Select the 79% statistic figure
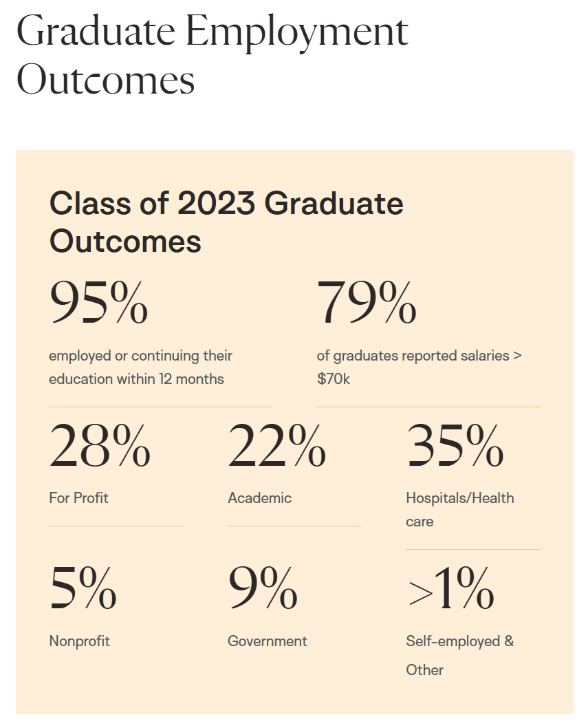The image size is (588, 728). point(366,303)
